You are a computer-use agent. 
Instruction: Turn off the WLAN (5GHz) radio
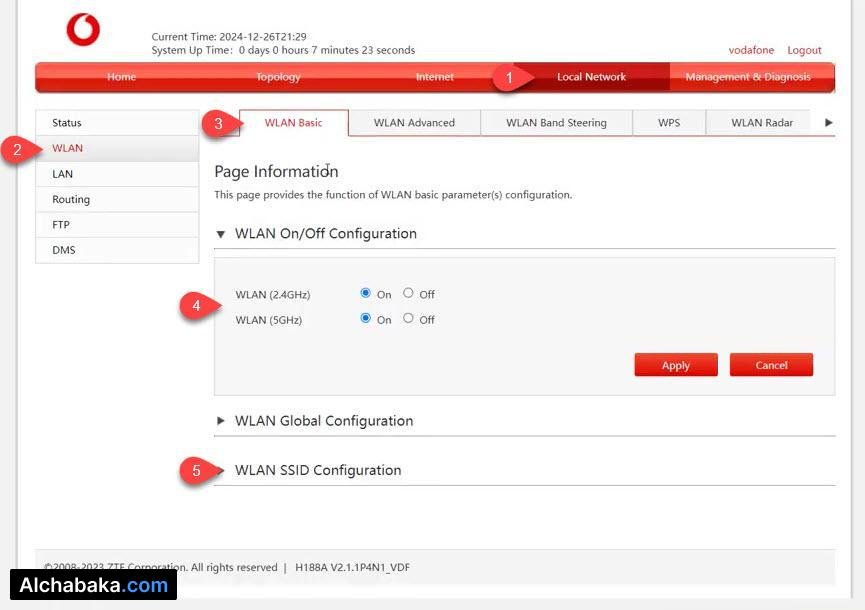click(408, 319)
